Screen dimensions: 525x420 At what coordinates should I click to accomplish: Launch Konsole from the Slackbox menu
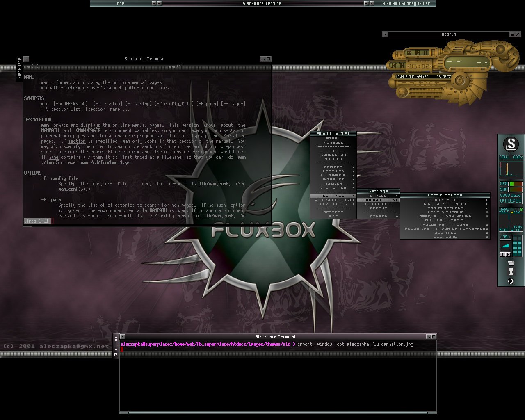click(333, 142)
